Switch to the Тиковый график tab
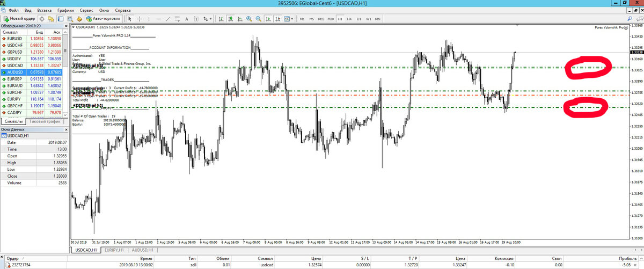The width and height of the screenshot is (644, 269). click(45, 122)
